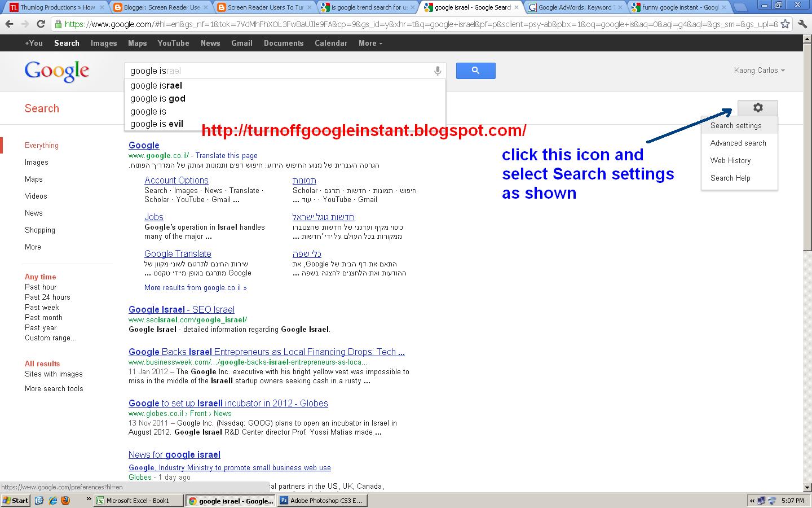The height and width of the screenshot is (508, 812).
Task: Select 'google is evil' suggestion
Action: [x=285, y=124]
